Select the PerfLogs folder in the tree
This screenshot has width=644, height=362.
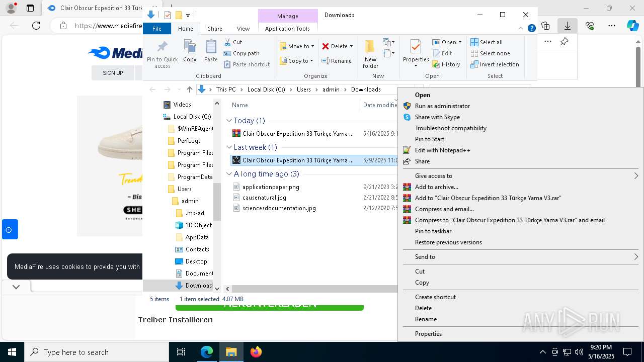[x=189, y=141]
